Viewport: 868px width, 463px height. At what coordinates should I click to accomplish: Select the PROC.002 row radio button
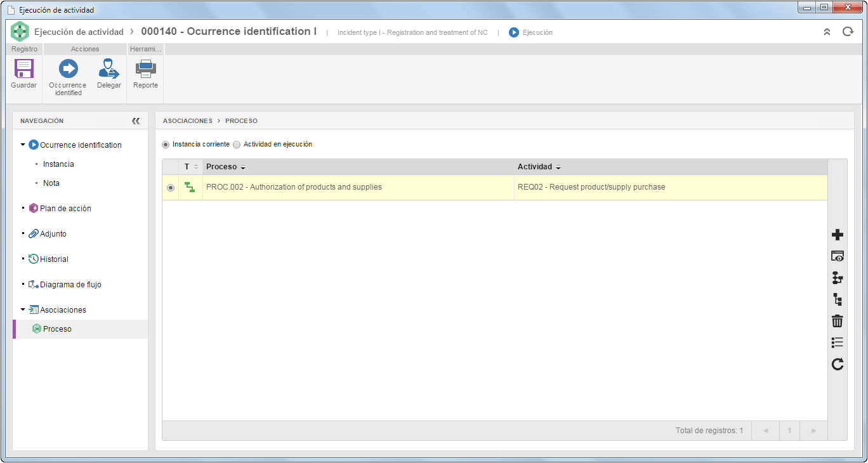[x=171, y=188]
